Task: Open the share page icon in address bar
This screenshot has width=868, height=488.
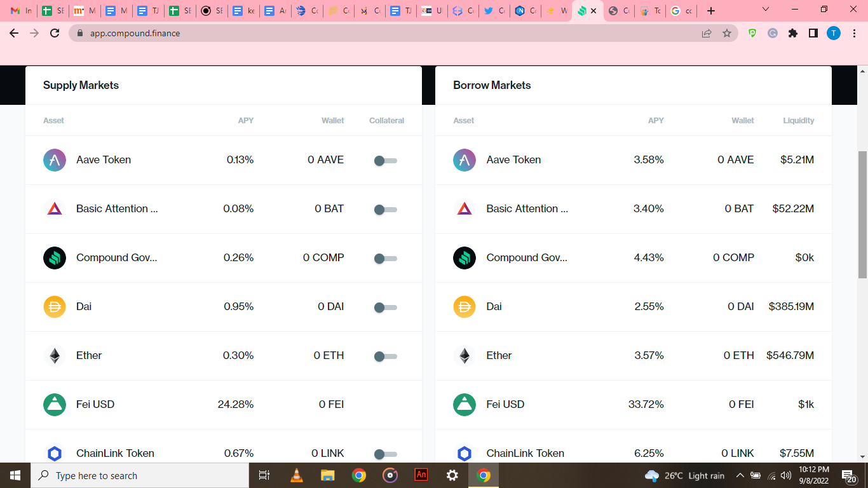Action: (x=707, y=33)
